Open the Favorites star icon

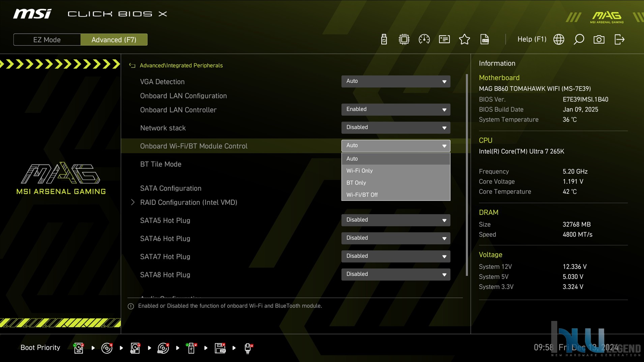tap(465, 39)
